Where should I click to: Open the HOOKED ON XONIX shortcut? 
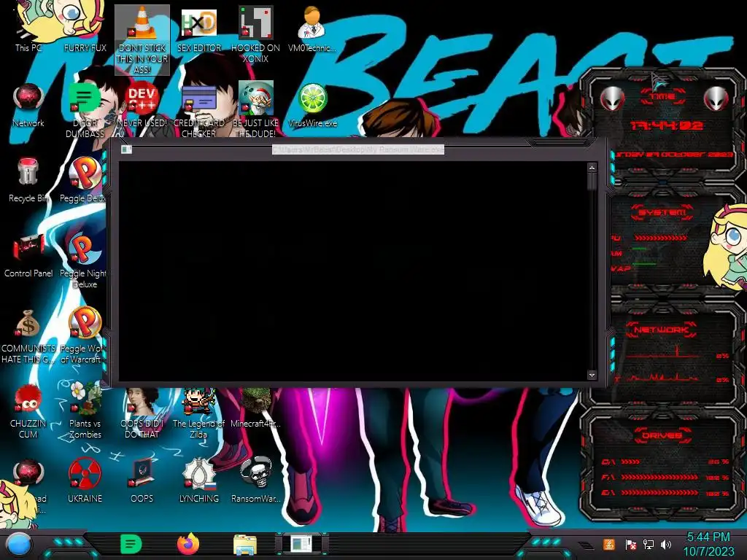[255, 34]
